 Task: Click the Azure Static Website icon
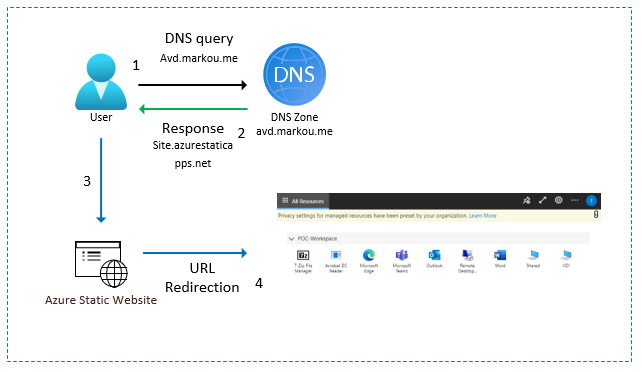[x=101, y=264]
